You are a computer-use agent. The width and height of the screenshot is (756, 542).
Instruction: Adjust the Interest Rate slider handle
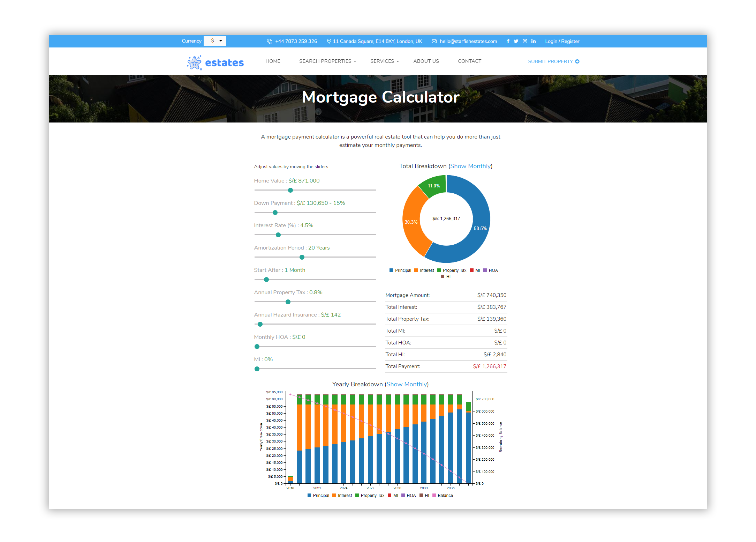point(278,235)
